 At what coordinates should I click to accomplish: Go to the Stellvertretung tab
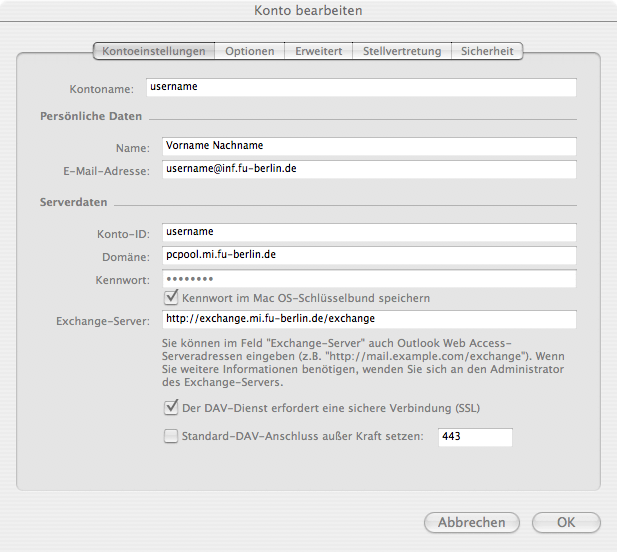401,51
